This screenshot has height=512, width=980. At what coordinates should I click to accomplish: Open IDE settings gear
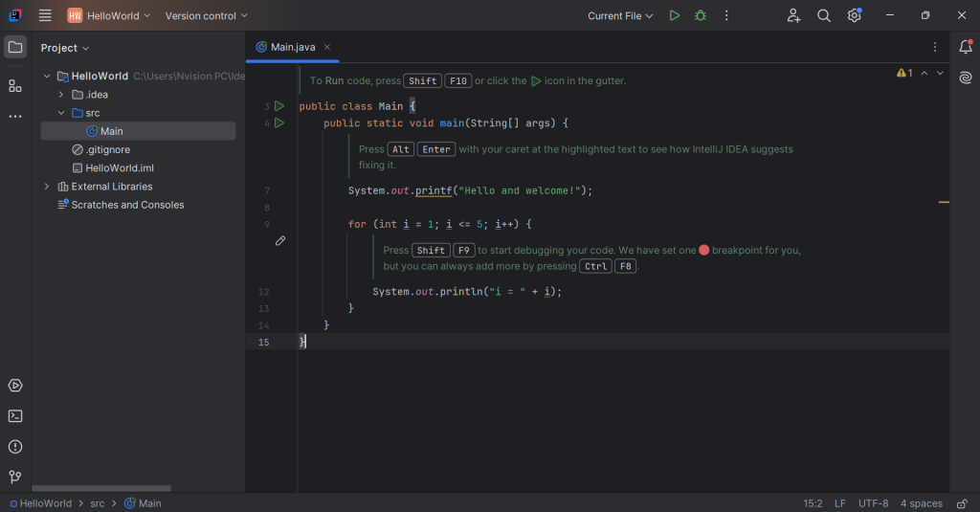(854, 15)
